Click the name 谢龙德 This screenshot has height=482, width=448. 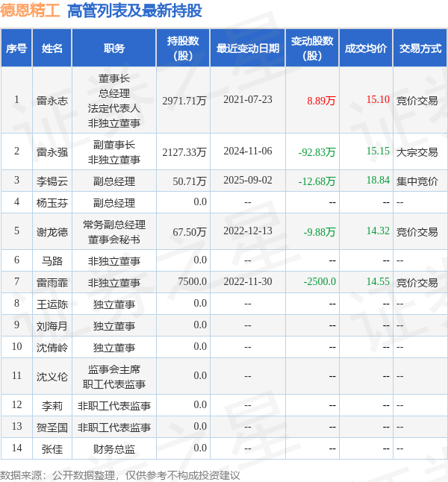point(52,232)
